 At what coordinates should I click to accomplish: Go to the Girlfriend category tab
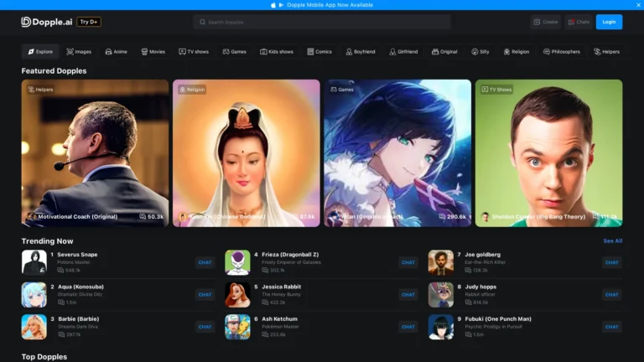tap(402, 52)
